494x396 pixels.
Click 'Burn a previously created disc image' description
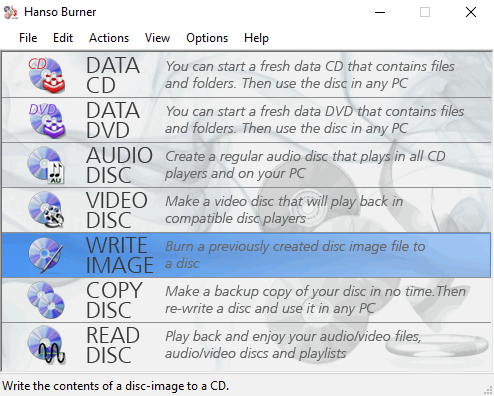(295, 255)
